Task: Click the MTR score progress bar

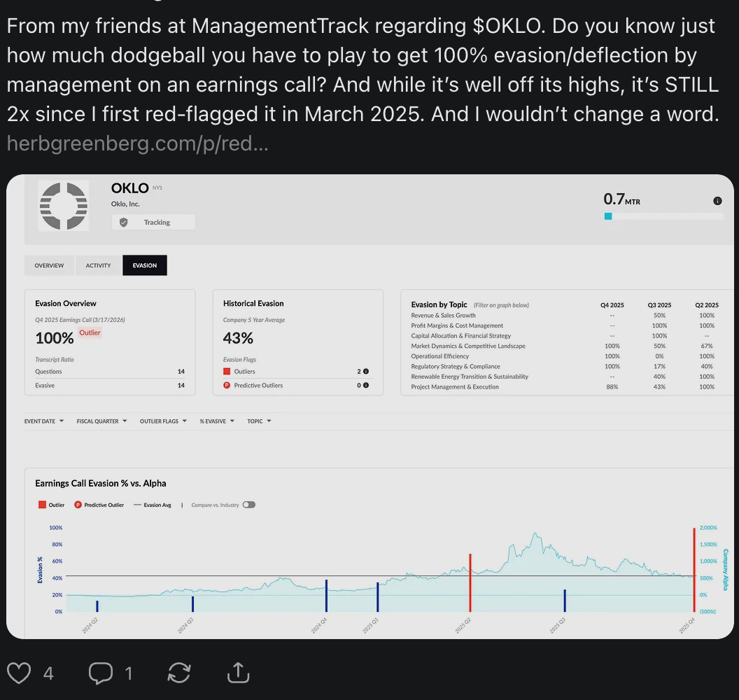Action: pyautogui.click(x=663, y=216)
